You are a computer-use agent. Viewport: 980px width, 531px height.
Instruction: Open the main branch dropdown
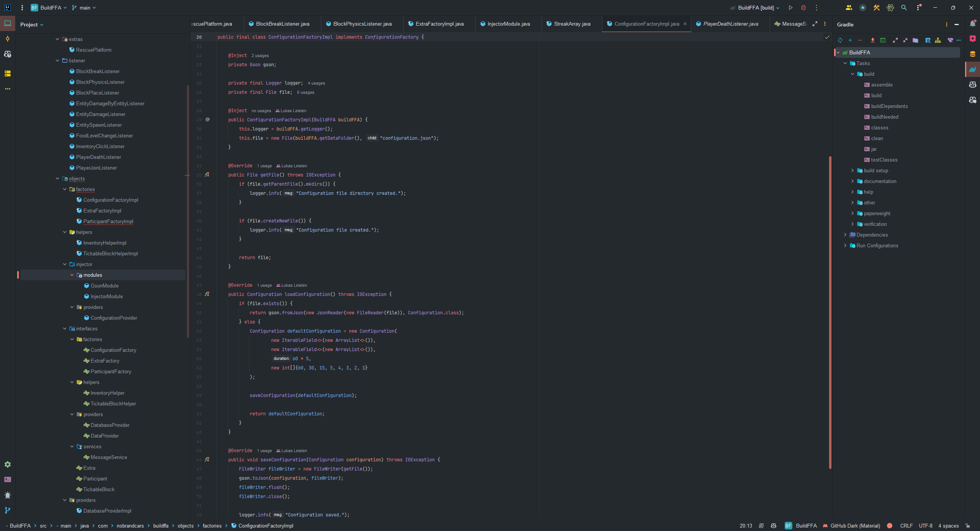click(x=84, y=8)
